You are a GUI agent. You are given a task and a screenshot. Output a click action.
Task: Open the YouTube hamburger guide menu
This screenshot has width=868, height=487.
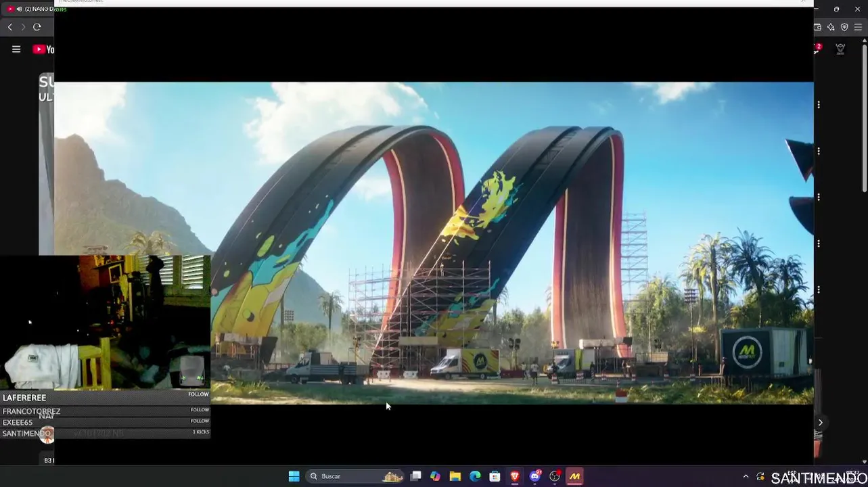[16, 49]
